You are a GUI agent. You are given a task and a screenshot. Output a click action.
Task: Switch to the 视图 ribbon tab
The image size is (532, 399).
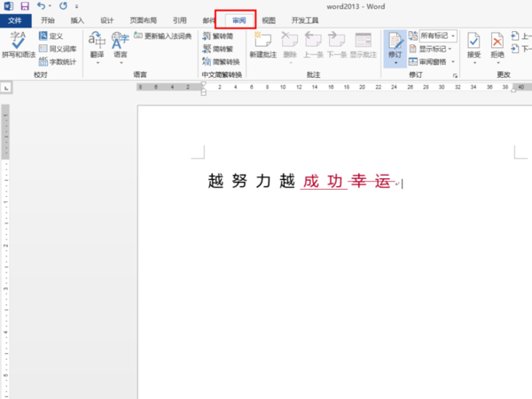pos(269,20)
